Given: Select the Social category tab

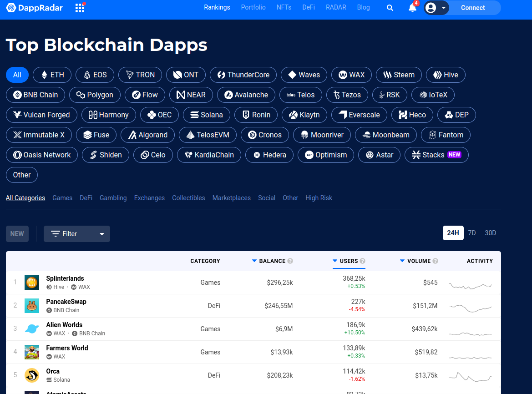Looking at the screenshot, I should point(267,198).
